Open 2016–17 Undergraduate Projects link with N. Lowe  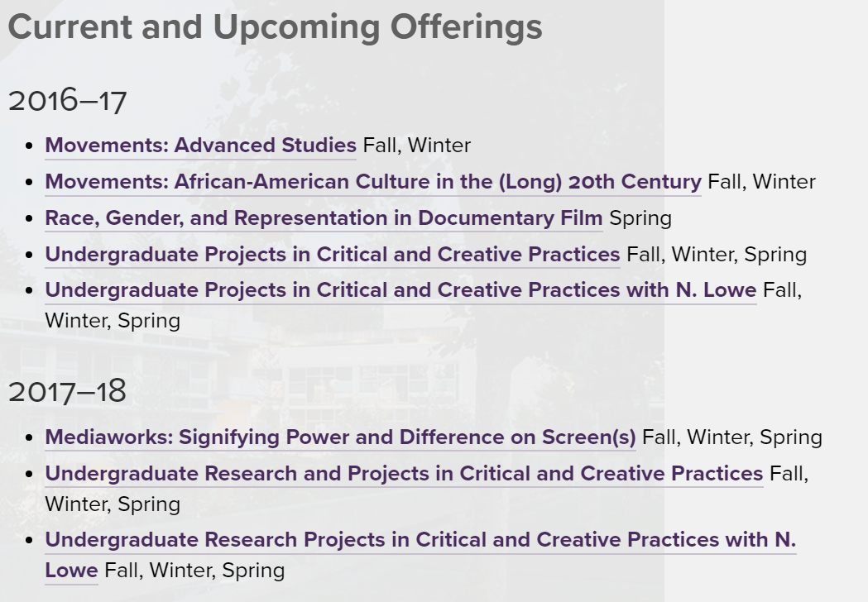click(400, 290)
